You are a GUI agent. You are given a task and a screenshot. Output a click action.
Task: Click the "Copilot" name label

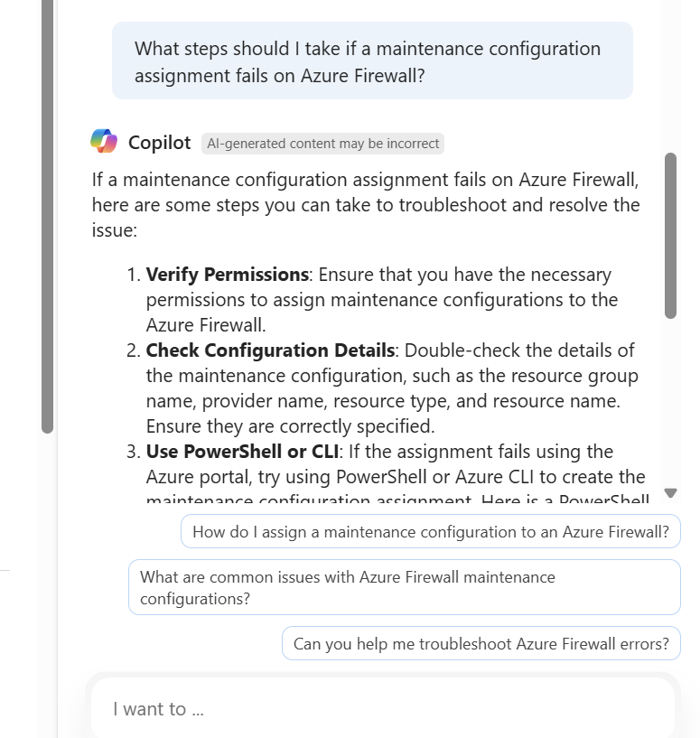[159, 143]
